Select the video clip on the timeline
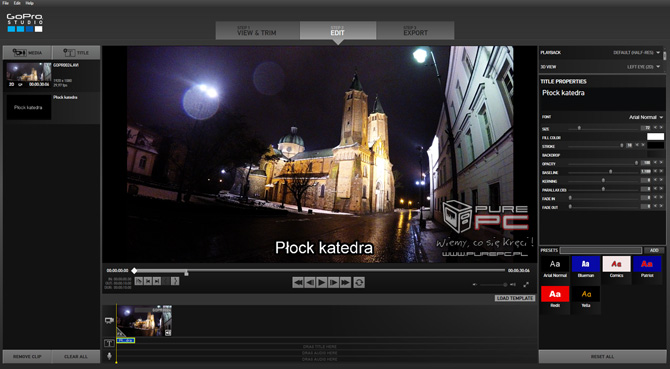Screen dimensions: 670x369 pyautogui.click(x=144, y=321)
